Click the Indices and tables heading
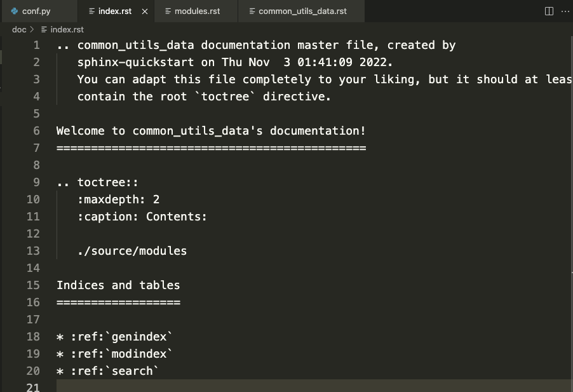Screen dimensions: 573x392 click(x=118, y=285)
